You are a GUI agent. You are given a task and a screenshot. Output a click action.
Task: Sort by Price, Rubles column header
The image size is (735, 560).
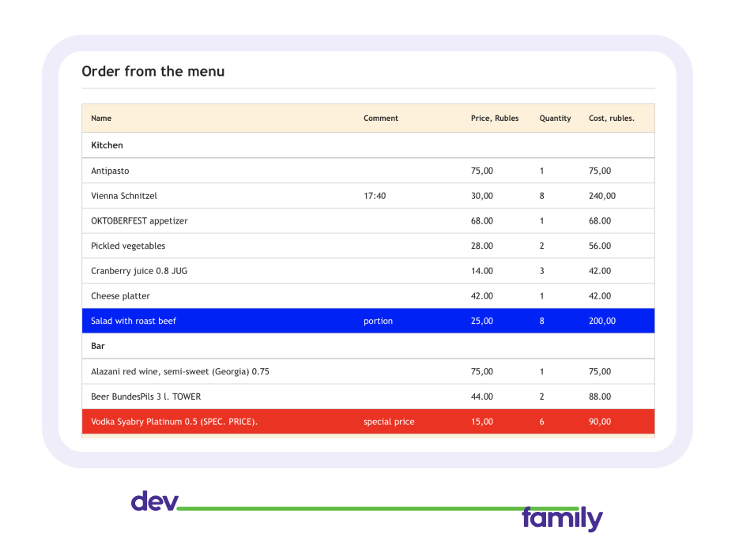pos(495,118)
